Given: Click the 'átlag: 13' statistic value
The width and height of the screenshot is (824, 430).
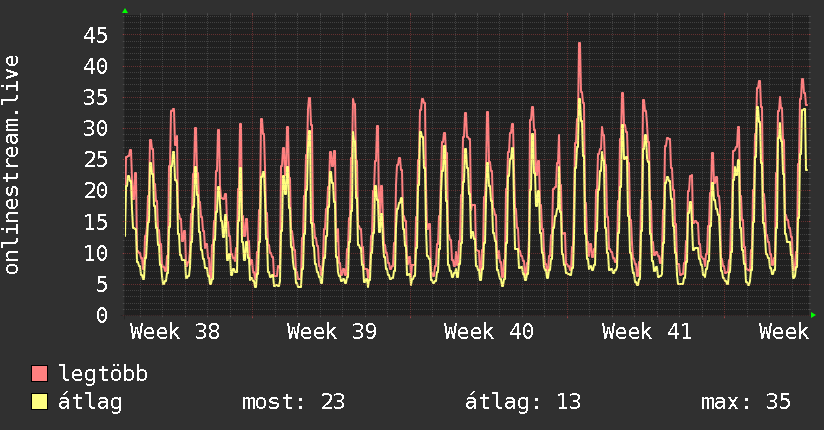Looking at the screenshot, I should pos(523,402).
